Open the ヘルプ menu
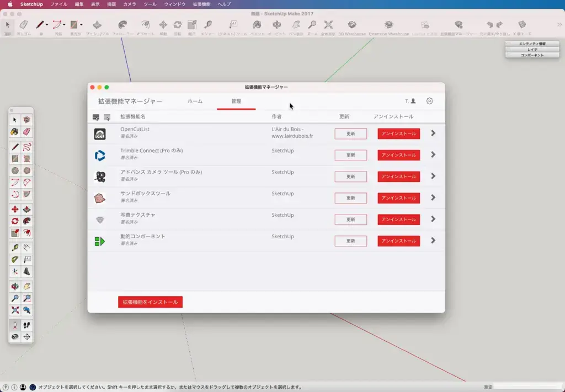The height and width of the screenshot is (392, 565). 224,4
